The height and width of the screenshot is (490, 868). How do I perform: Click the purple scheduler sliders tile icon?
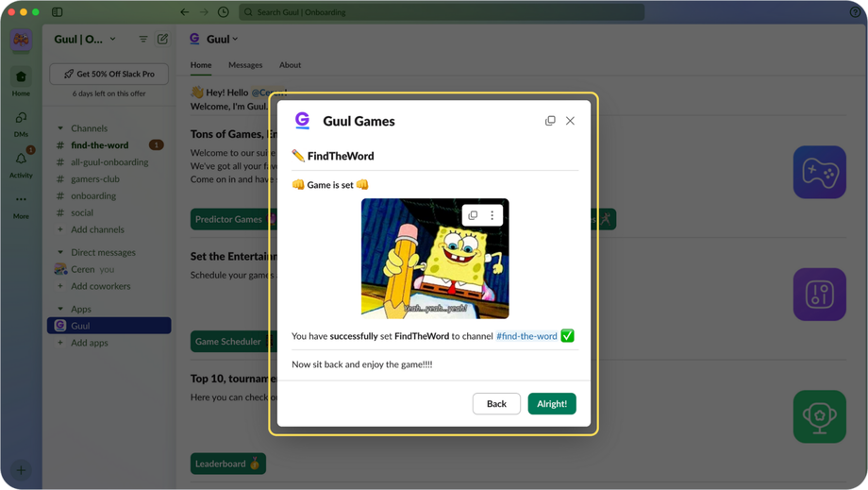[819, 295]
